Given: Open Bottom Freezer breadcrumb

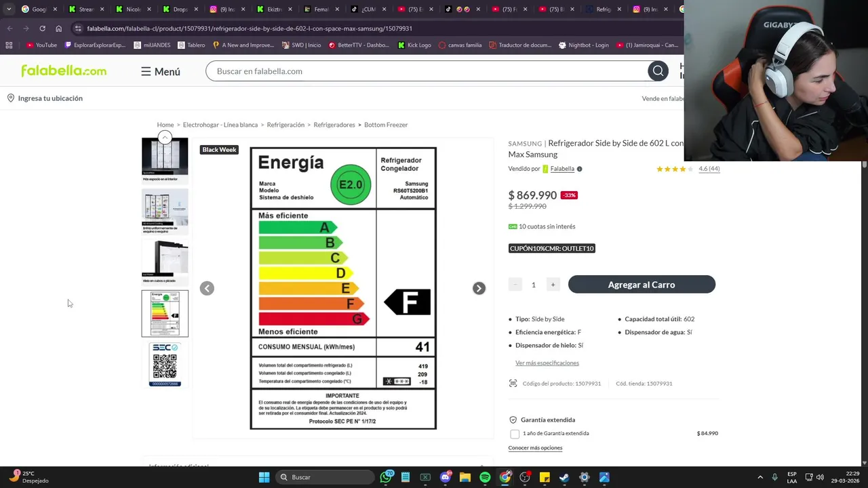Looking at the screenshot, I should pos(386,125).
